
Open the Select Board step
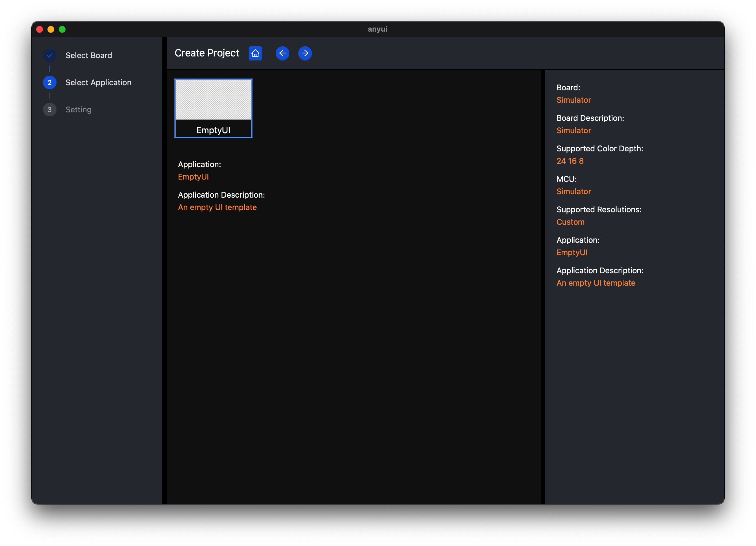coord(89,55)
